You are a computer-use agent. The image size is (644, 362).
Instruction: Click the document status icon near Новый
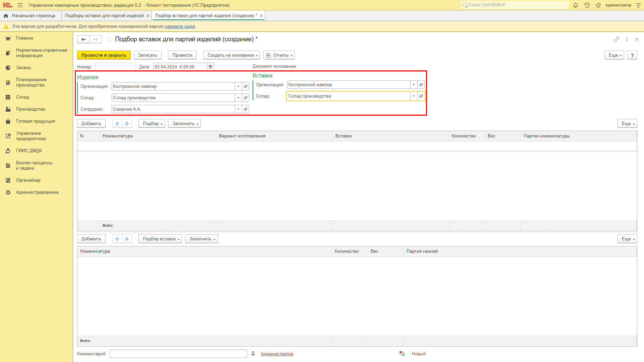[x=402, y=354]
